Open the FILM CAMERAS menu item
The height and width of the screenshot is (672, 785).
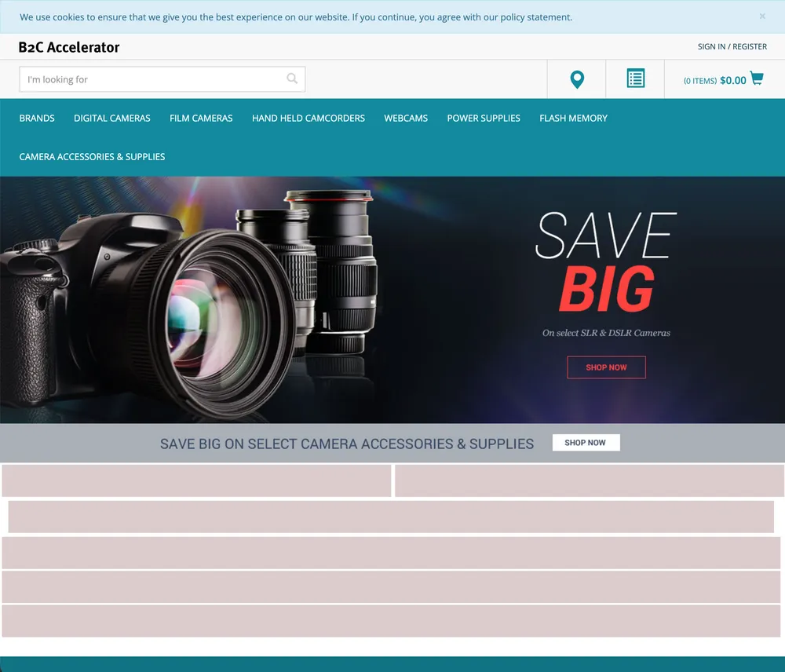200,118
